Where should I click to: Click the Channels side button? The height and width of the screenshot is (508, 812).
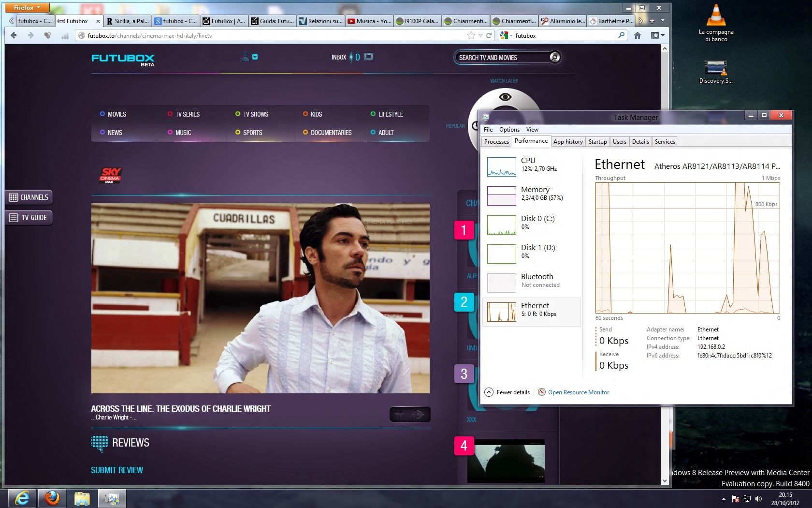29,197
